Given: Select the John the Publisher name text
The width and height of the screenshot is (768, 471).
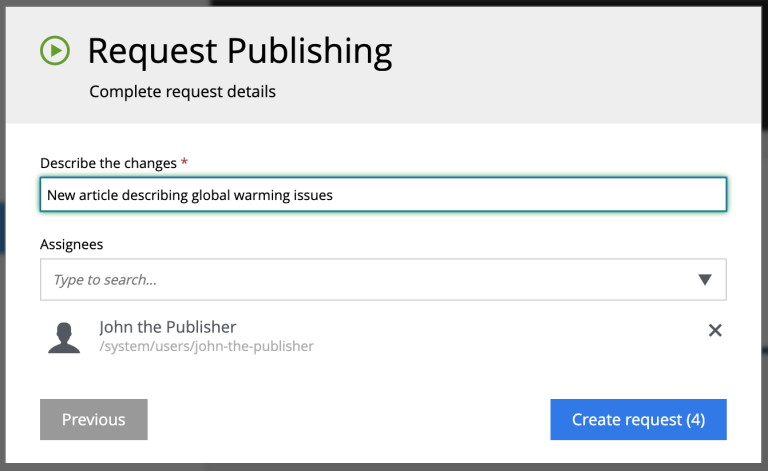Looking at the screenshot, I should (x=168, y=327).
